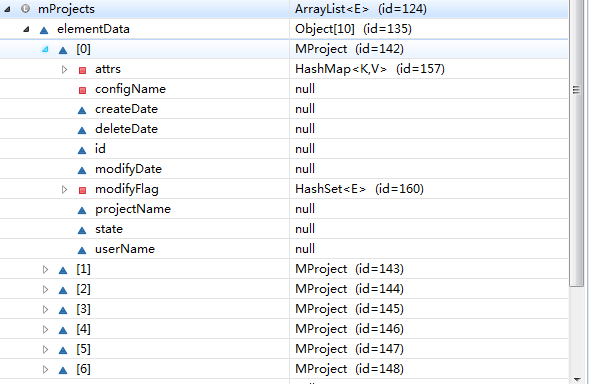Screen dimensions: 589x384
Task: Click value Object[10] (id=135)
Action: tap(353, 29)
